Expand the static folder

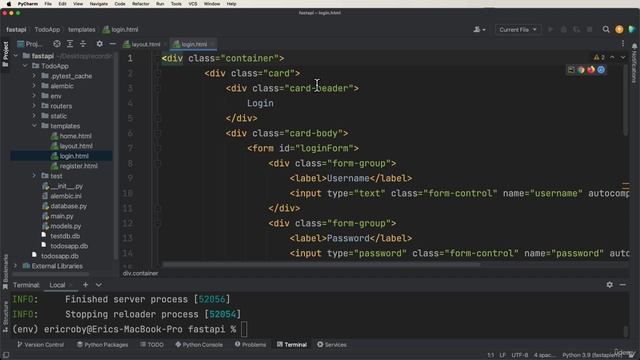[x=34, y=116]
